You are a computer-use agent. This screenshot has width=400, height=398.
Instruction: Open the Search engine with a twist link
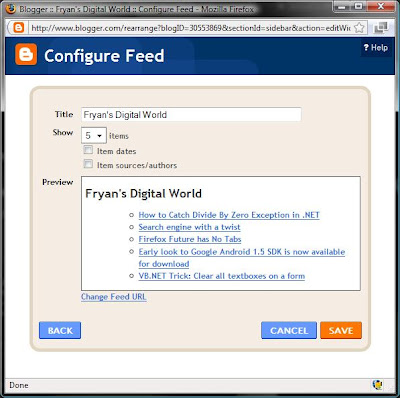(189, 227)
